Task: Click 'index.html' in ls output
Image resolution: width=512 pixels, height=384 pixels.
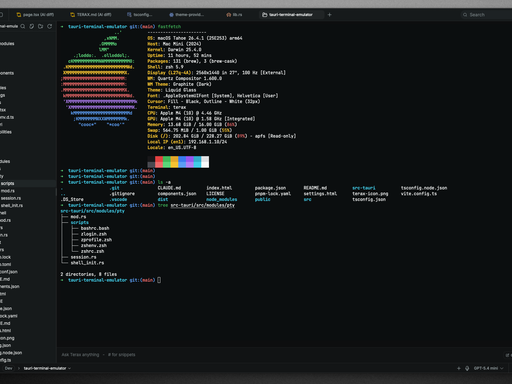Action: [x=219, y=188]
